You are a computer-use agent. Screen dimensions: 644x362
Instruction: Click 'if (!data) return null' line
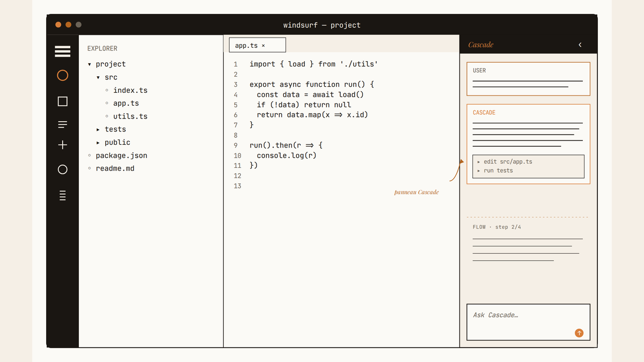pos(304,105)
